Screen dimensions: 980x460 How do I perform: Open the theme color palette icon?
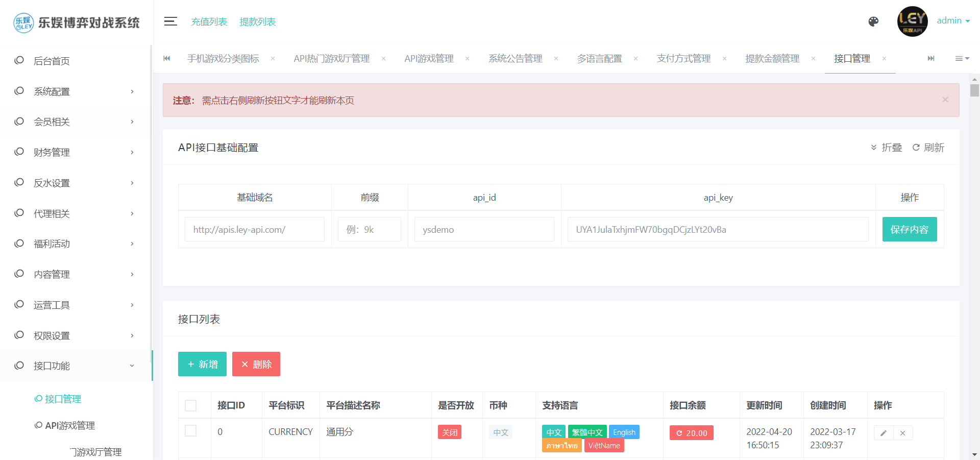click(873, 21)
